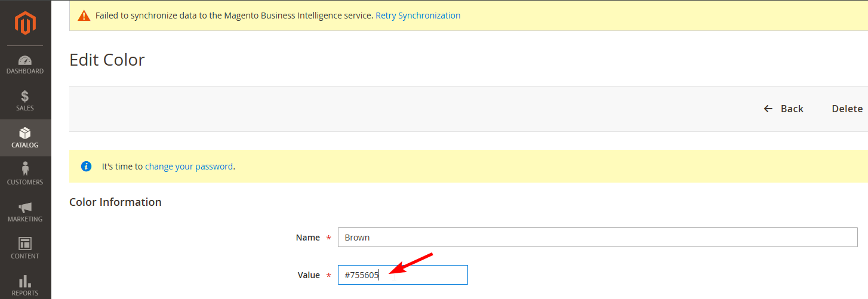Open the Customers person icon
Image resolution: width=868 pixels, height=299 pixels.
click(x=25, y=169)
